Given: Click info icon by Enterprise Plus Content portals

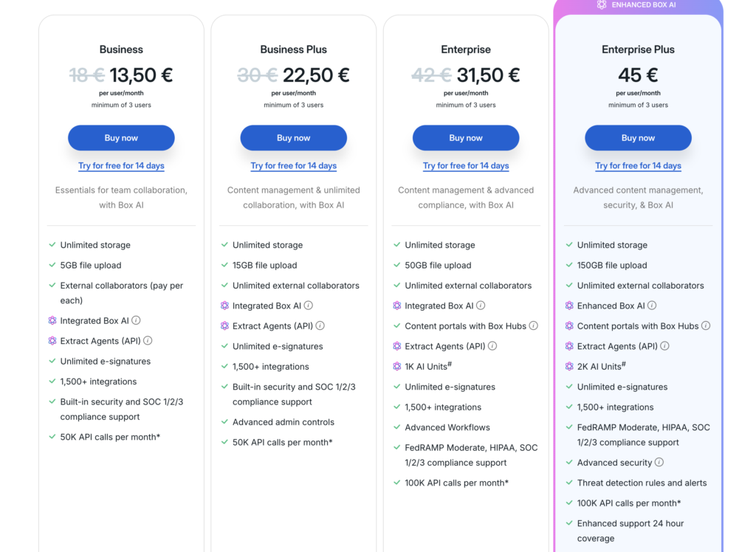Looking at the screenshot, I should point(706,325).
